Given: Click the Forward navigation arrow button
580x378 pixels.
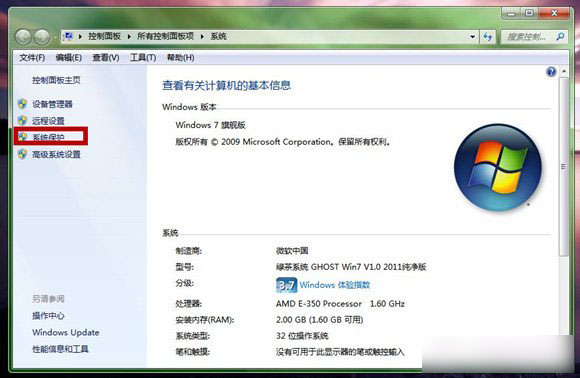Looking at the screenshot, I should coord(42,37).
